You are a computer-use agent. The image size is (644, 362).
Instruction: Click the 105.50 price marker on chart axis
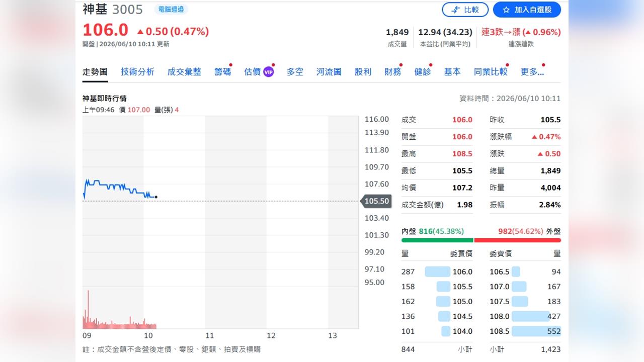coord(375,201)
